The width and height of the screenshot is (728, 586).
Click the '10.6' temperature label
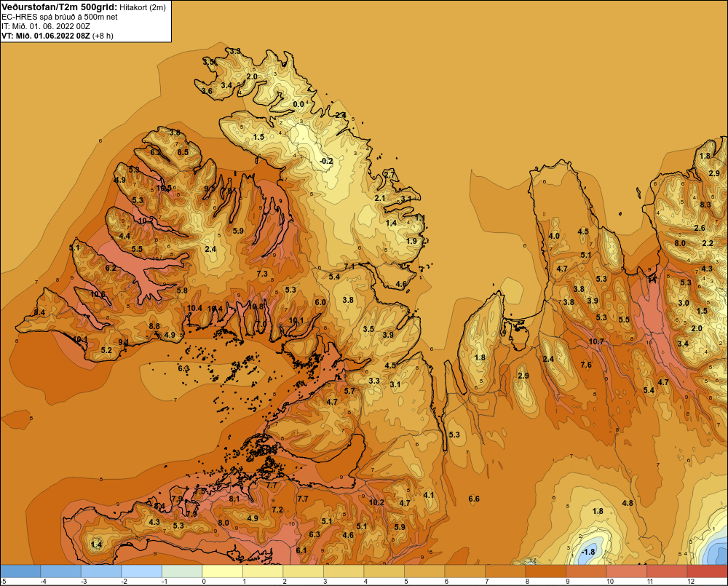tap(98, 294)
